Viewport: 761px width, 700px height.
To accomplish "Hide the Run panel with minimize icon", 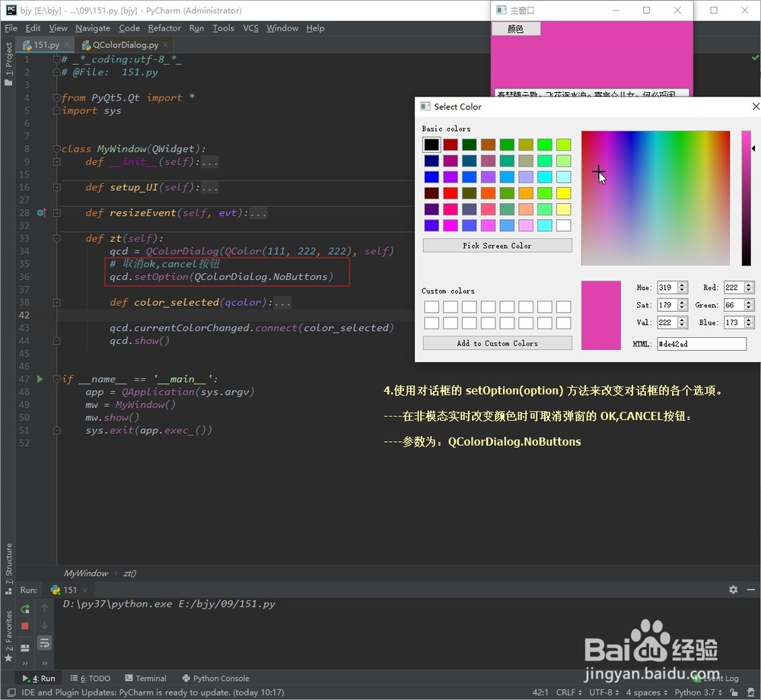I will [751, 590].
